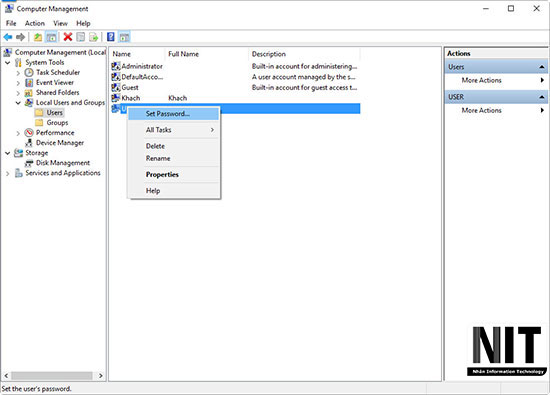
Task: Click the Storage icon in tree
Action: (x=19, y=153)
